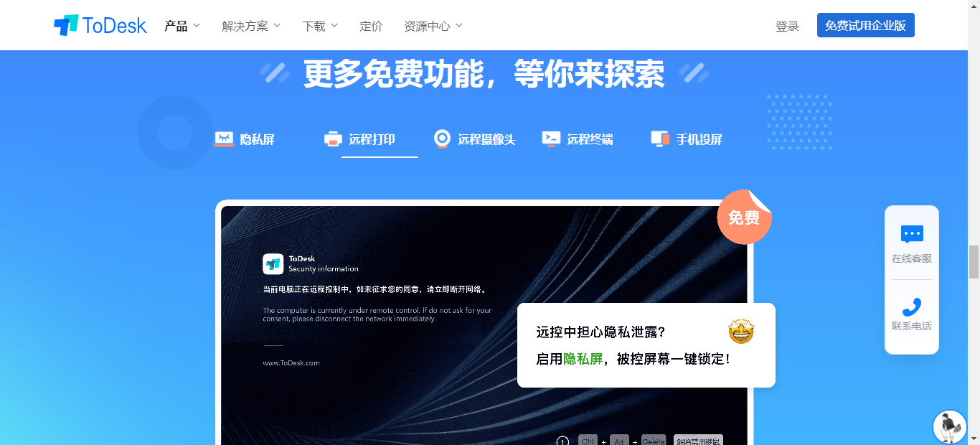Image resolution: width=980 pixels, height=445 pixels.
Task: Select the 手机投屏 phone casting icon
Action: 660,139
